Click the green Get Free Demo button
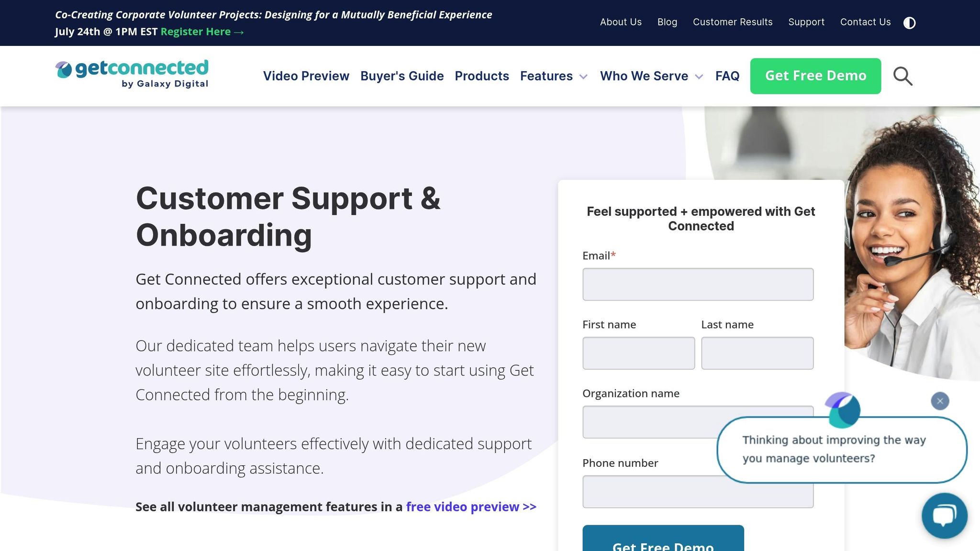Viewport: 980px width, 551px height. point(815,76)
